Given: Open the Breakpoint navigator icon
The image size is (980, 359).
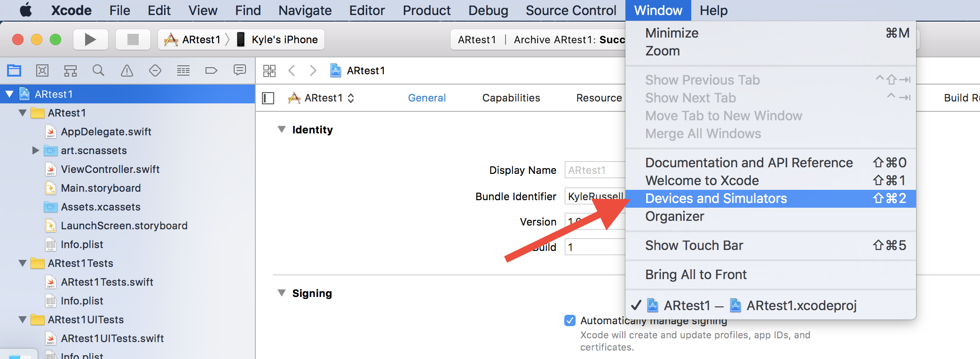Looking at the screenshot, I should 211,70.
